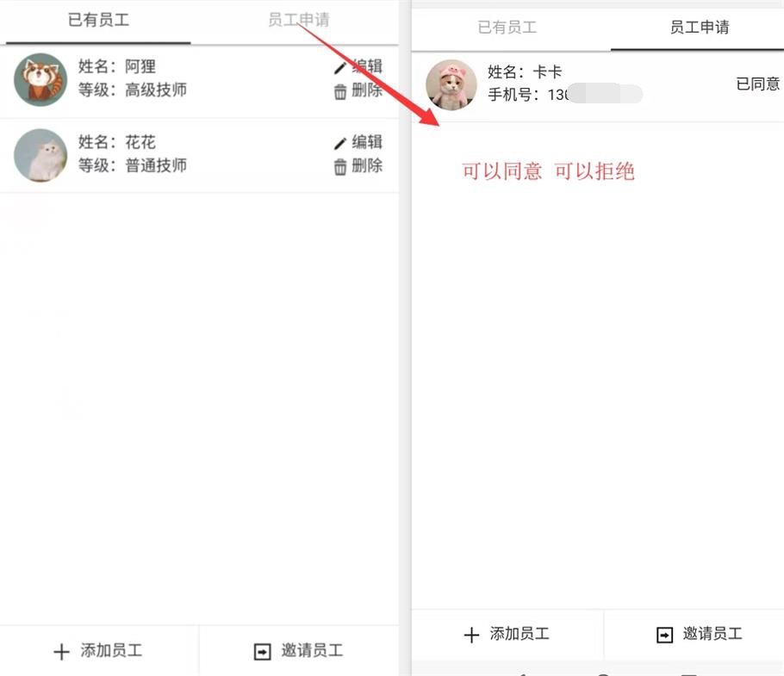784x676 pixels.
Task: Click the trash delete icon for 阿狸
Action: click(x=340, y=92)
